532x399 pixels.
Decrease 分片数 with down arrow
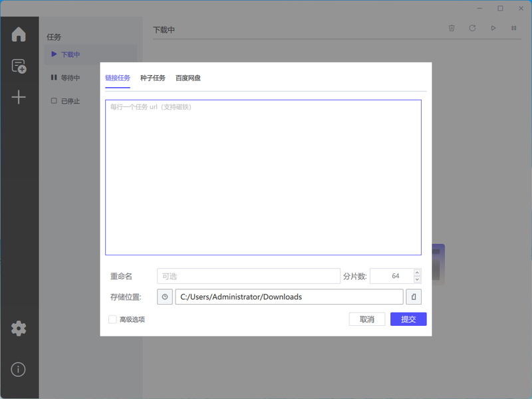(418, 279)
